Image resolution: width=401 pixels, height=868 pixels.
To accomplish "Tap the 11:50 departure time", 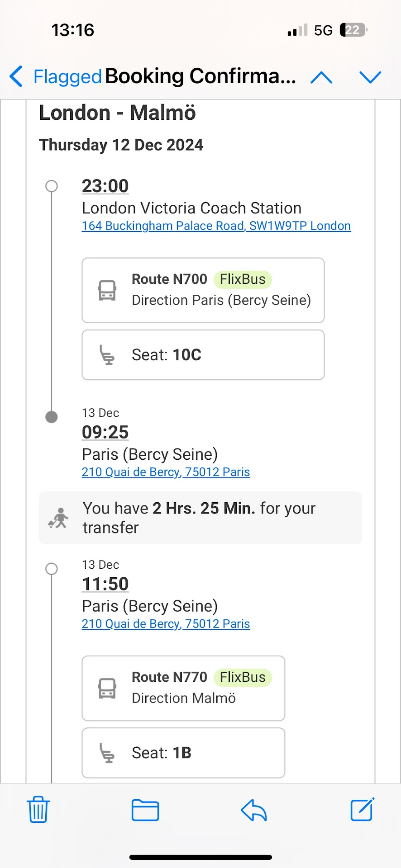I will [x=105, y=584].
